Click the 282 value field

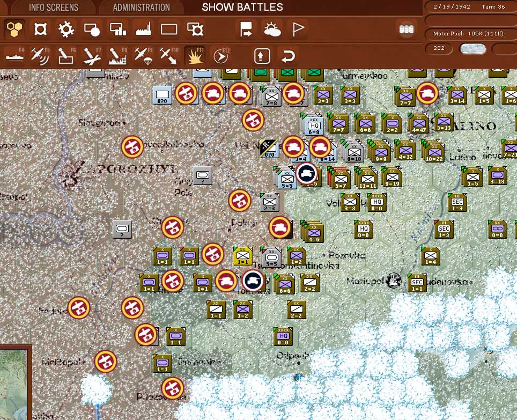439,48
